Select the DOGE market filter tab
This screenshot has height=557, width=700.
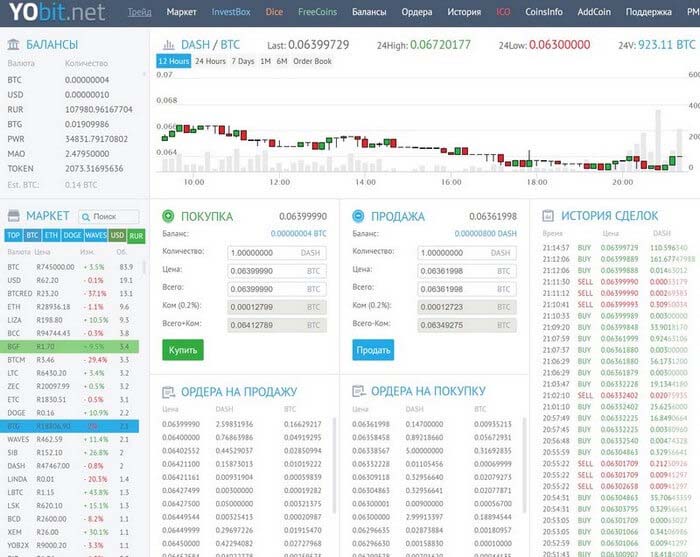coord(72,236)
